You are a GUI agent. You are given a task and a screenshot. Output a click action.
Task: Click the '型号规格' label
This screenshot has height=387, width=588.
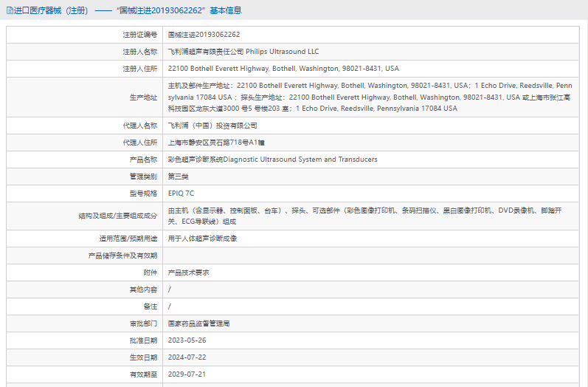click(143, 193)
